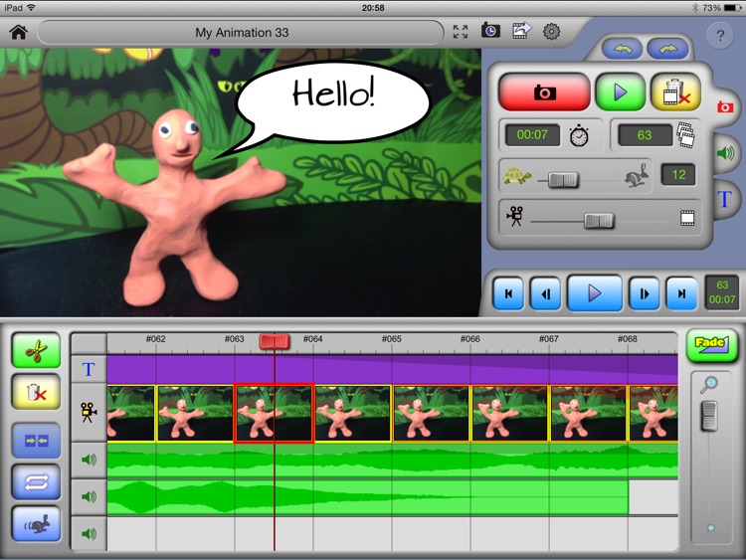The height and width of the screenshot is (560, 746).
Task: Click the scissors cut tool
Action: coord(36,351)
